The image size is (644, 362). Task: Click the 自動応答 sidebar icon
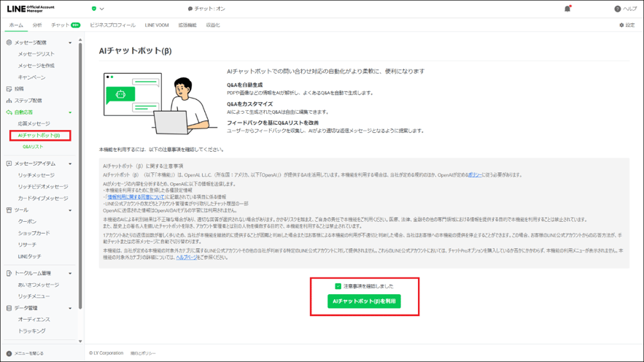click(x=9, y=112)
